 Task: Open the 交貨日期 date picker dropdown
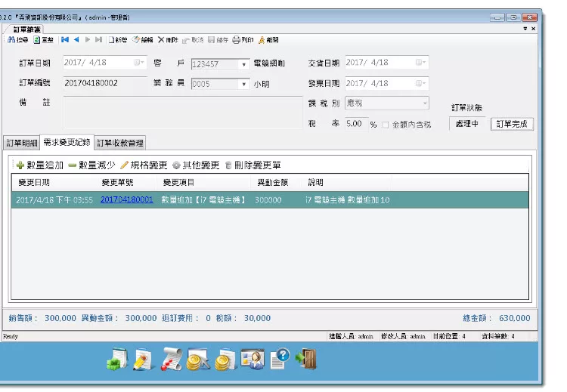(421, 63)
